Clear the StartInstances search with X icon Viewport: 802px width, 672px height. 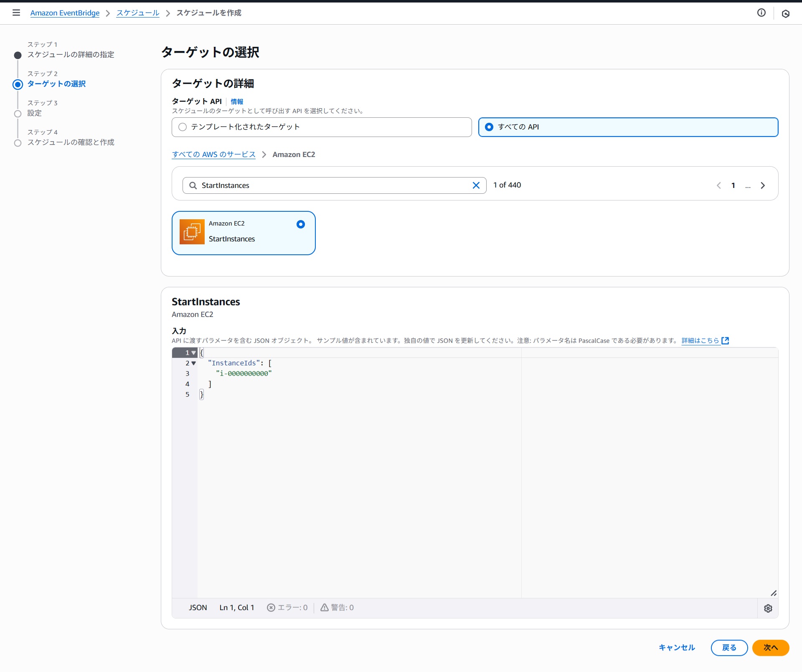pos(476,185)
